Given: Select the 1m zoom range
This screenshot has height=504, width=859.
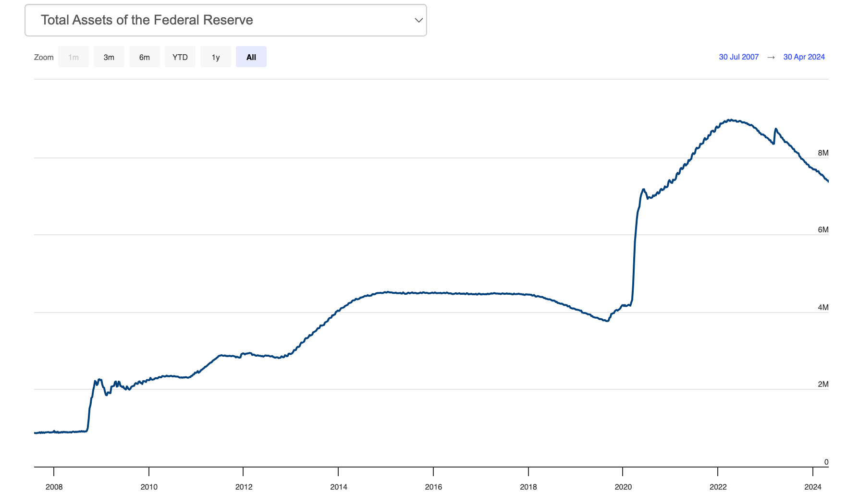Looking at the screenshot, I should (x=74, y=57).
